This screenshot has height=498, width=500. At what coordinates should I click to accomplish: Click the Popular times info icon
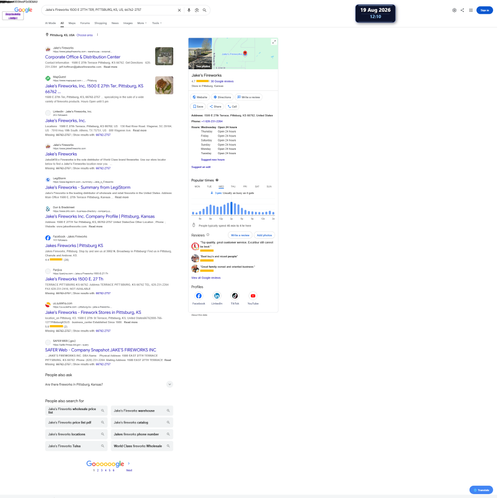(x=217, y=180)
